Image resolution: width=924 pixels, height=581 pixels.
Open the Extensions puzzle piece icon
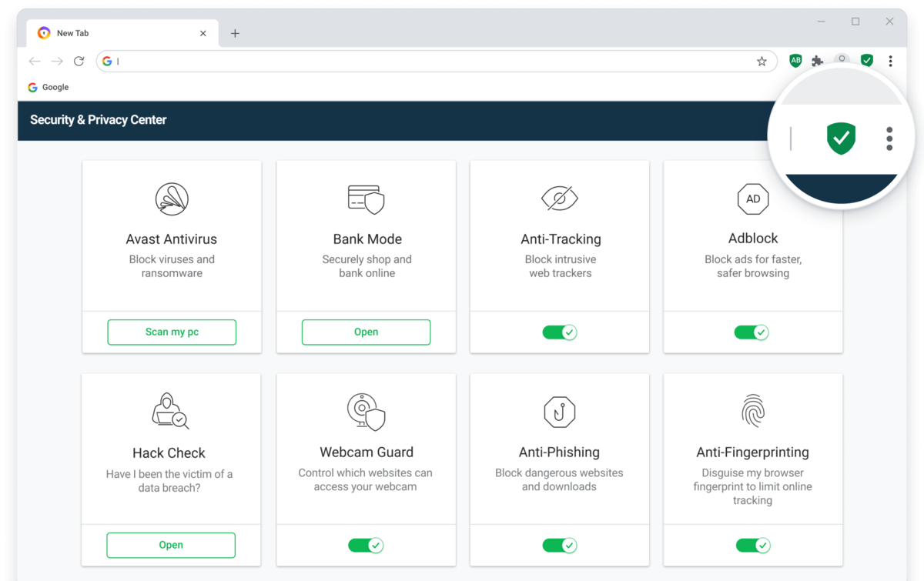(x=818, y=61)
